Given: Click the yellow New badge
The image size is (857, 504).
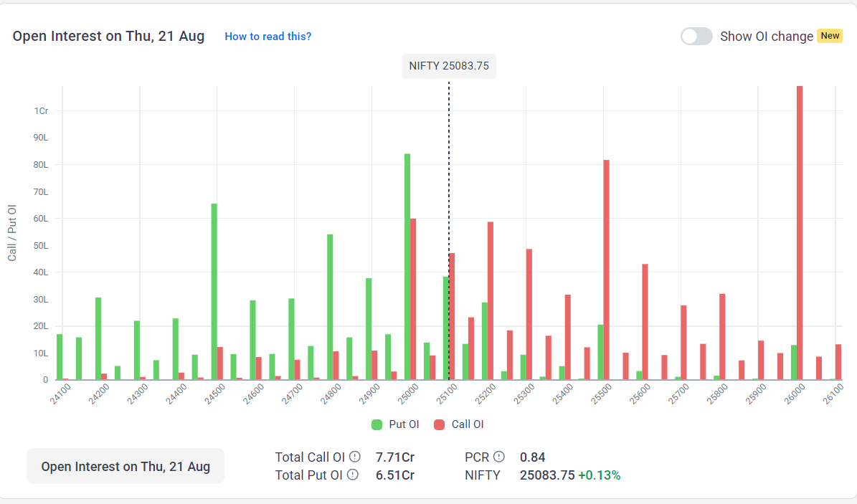Looking at the screenshot, I should pyautogui.click(x=830, y=36).
